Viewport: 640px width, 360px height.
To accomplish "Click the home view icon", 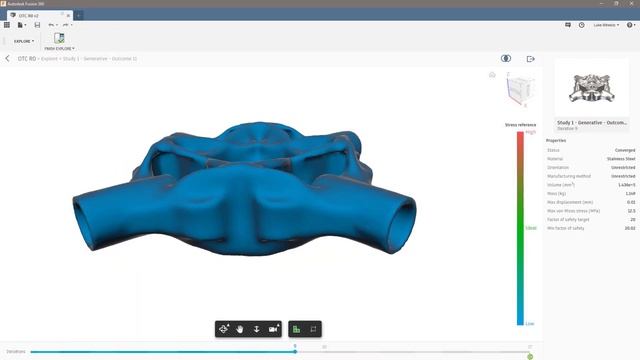I will click(x=492, y=75).
